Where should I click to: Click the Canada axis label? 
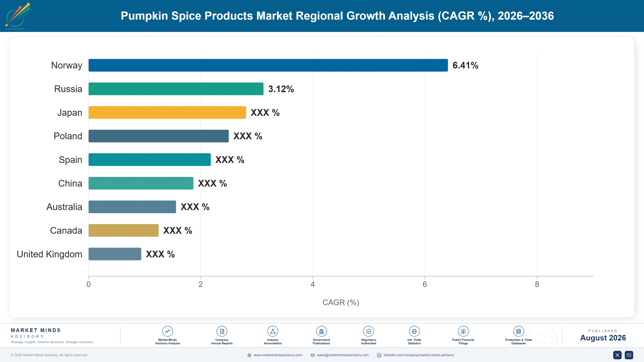[66, 230]
